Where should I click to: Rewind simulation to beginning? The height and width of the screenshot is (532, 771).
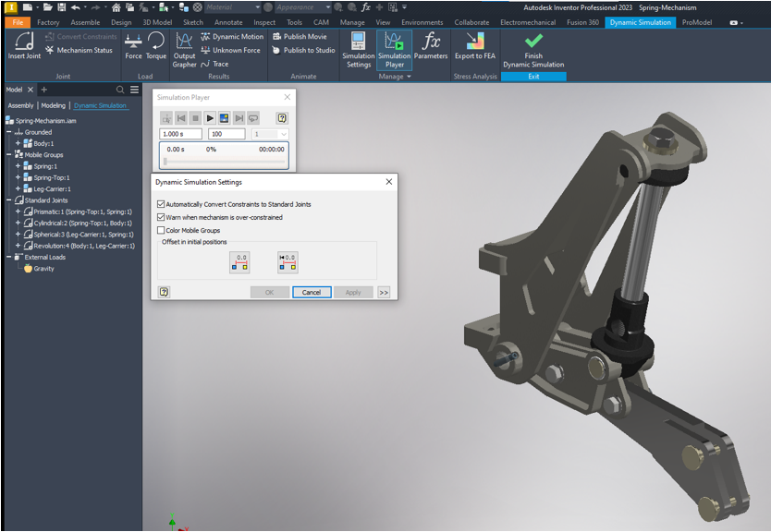tap(181, 118)
